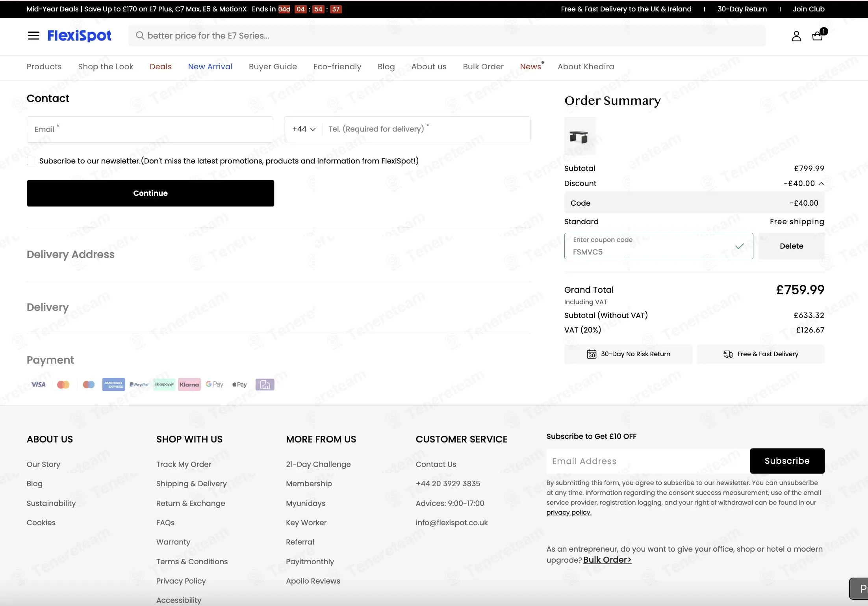Click the Google Pay icon
868x606 pixels.
(x=215, y=385)
